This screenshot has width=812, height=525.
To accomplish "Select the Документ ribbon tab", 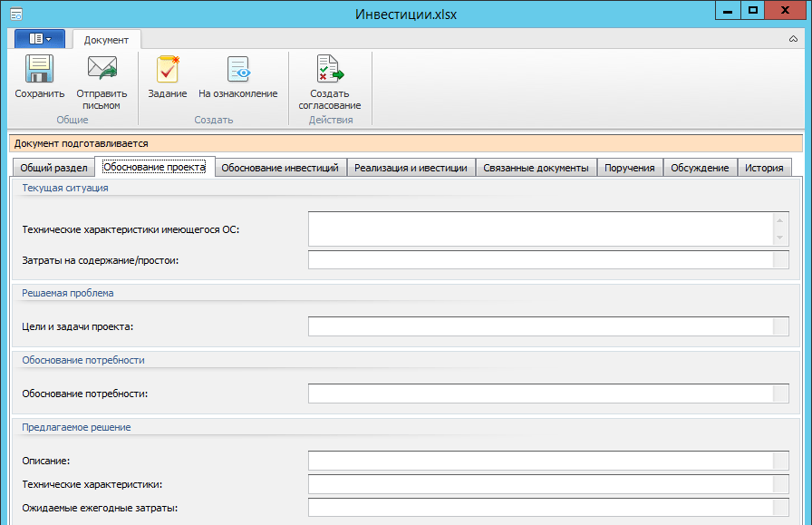I will (106, 40).
